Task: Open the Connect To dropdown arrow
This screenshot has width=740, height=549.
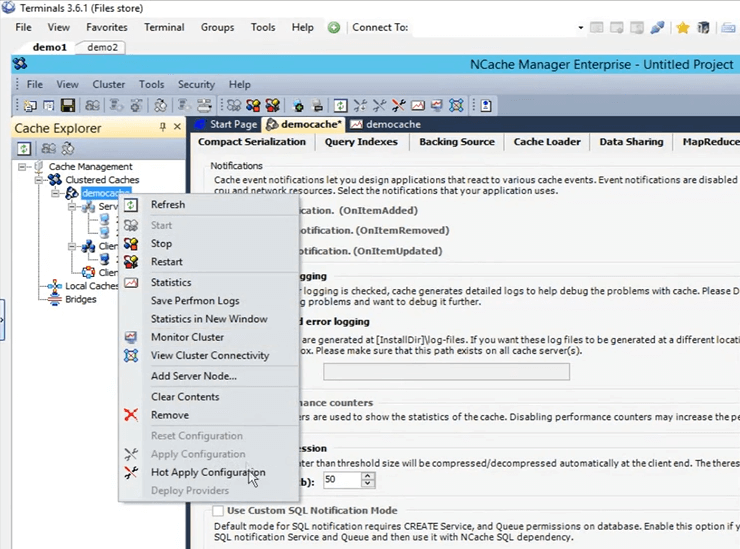Action: click(x=580, y=28)
